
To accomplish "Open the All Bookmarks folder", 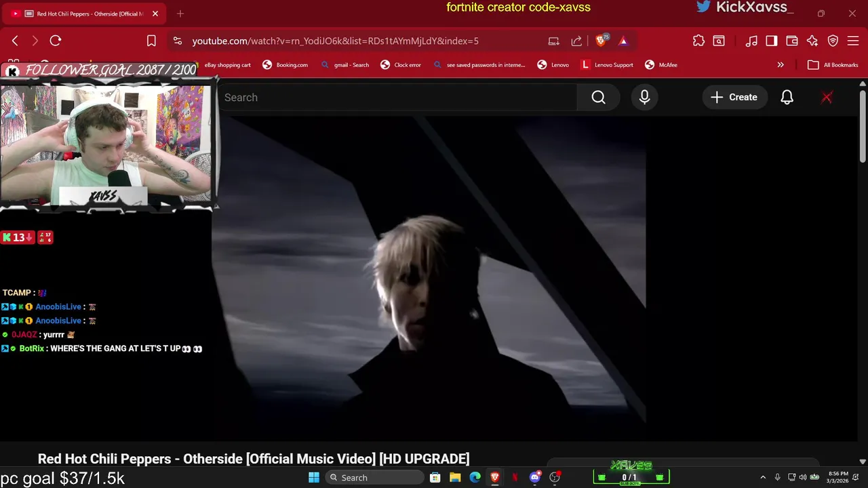I will pos(833,65).
